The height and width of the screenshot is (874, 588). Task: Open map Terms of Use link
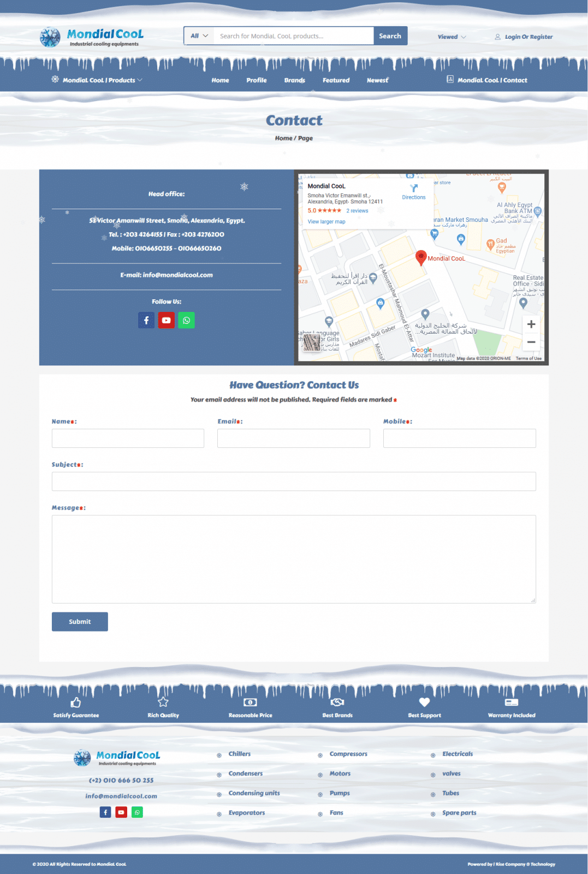528,358
